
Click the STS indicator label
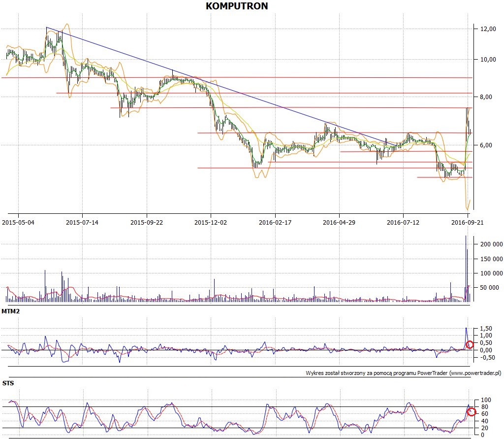pyautogui.click(x=8, y=383)
